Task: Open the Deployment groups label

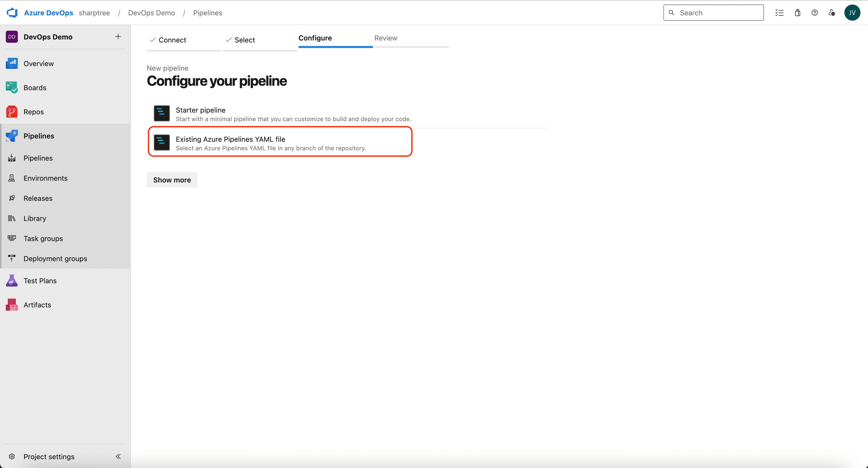Action: (55, 258)
